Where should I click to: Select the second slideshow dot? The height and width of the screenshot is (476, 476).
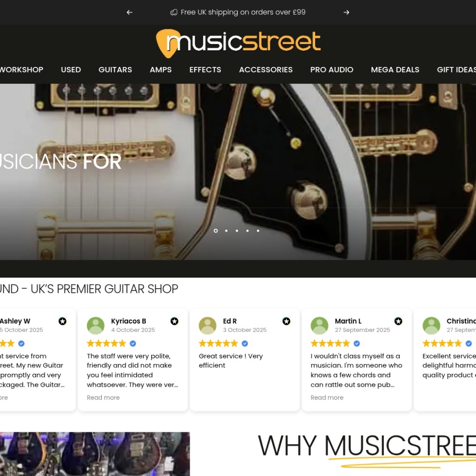coord(226,231)
